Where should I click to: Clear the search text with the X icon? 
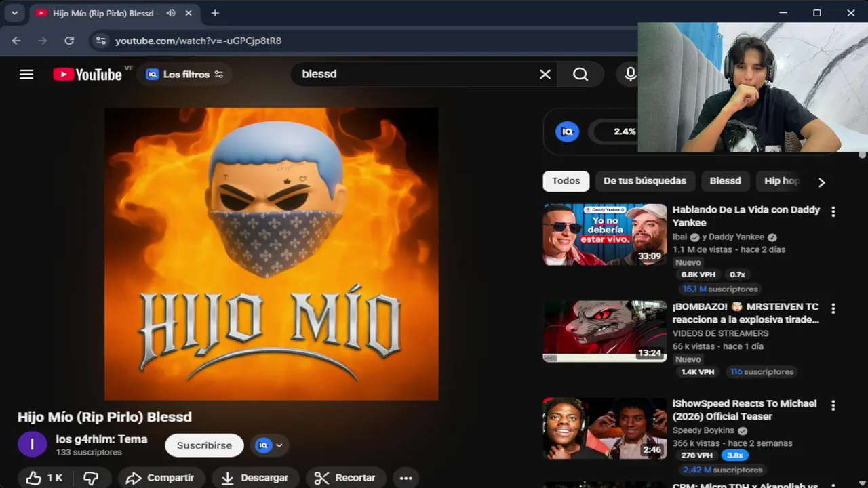coord(545,75)
